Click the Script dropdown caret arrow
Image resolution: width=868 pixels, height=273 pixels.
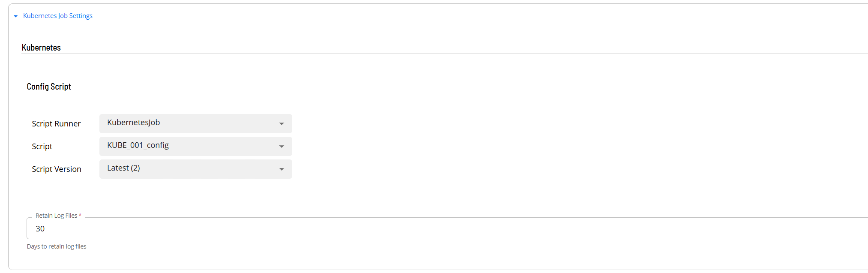[281, 147]
